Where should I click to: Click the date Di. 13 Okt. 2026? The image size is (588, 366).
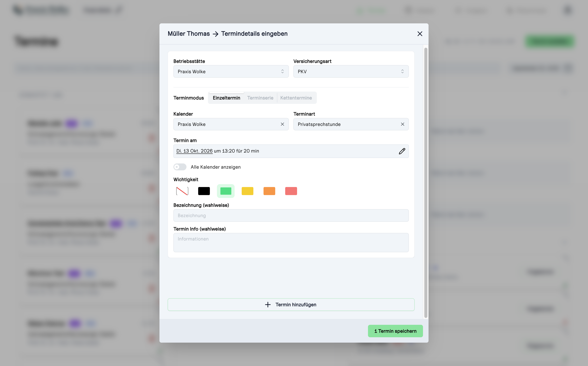(194, 151)
